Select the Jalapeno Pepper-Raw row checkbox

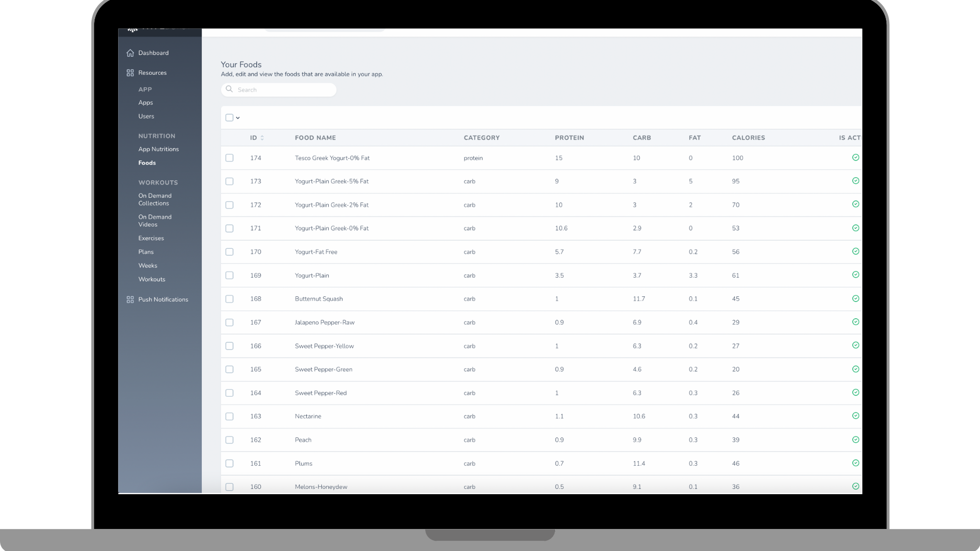pyautogui.click(x=229, y=322)
